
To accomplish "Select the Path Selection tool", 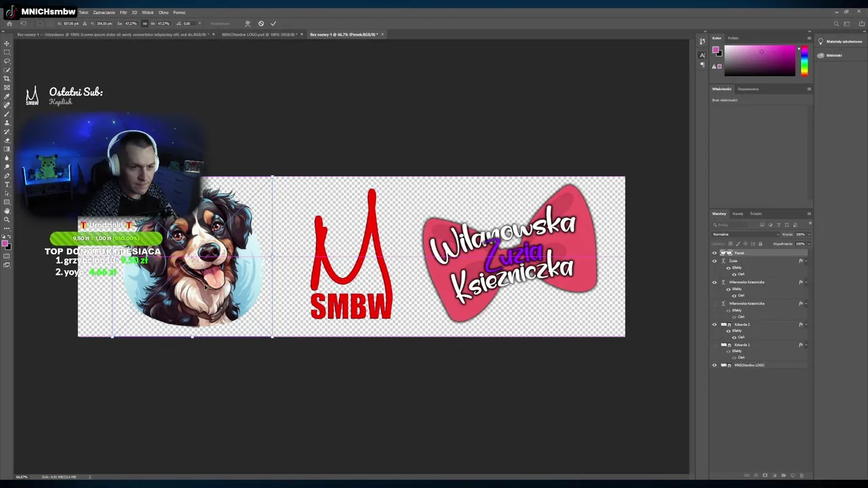I will 7,193.
